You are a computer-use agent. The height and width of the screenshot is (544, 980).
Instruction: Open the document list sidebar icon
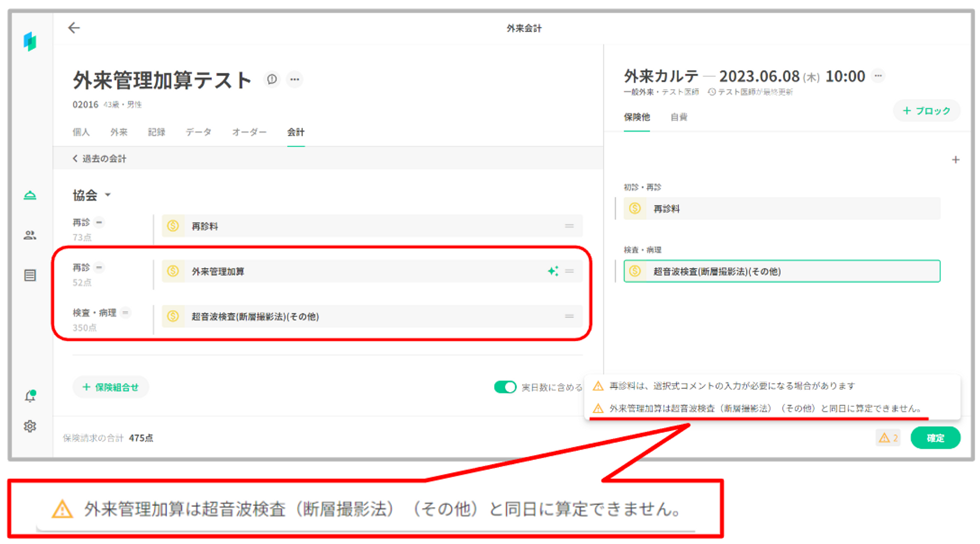[30, 275]
